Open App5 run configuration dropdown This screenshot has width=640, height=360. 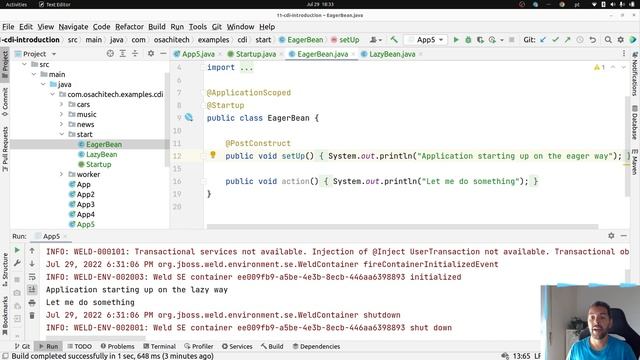pos(426,40)
